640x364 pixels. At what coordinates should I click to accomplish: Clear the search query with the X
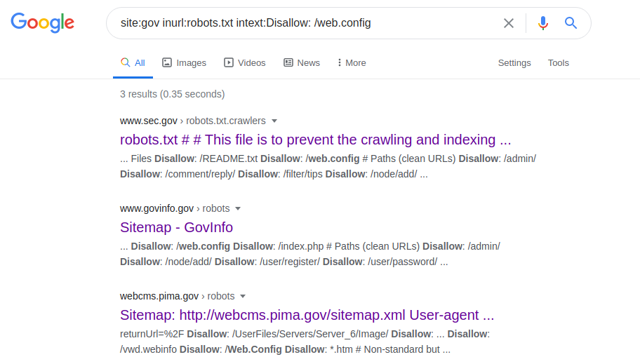[509, 23]
